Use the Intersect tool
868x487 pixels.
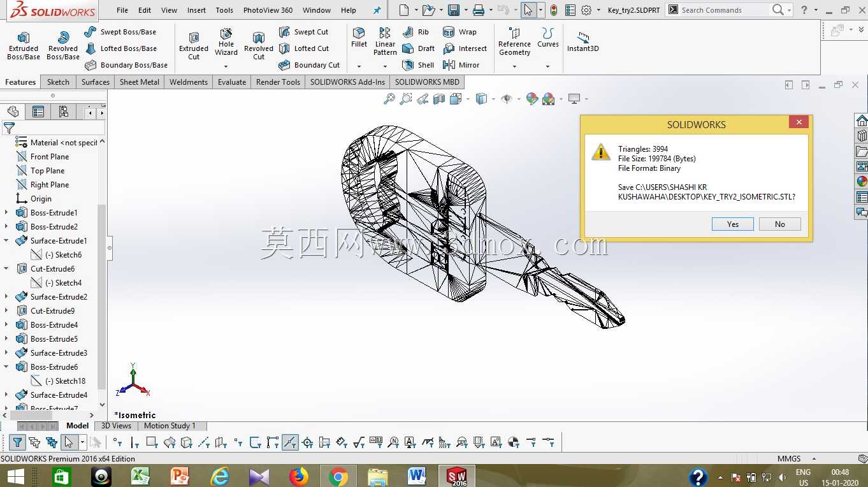pos(465,48)
